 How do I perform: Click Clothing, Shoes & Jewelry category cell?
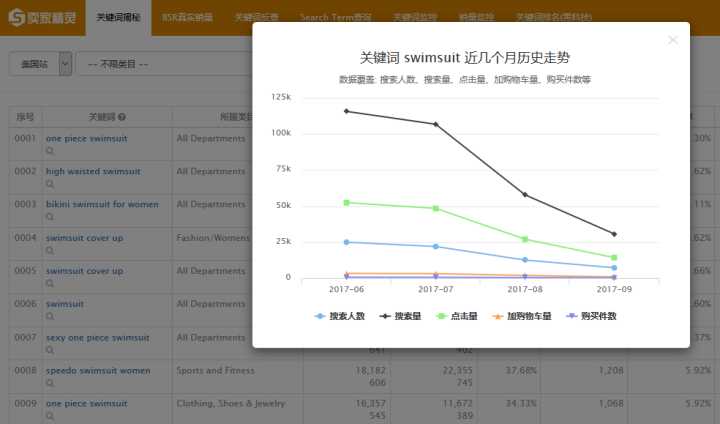click(x=231, y=403)
